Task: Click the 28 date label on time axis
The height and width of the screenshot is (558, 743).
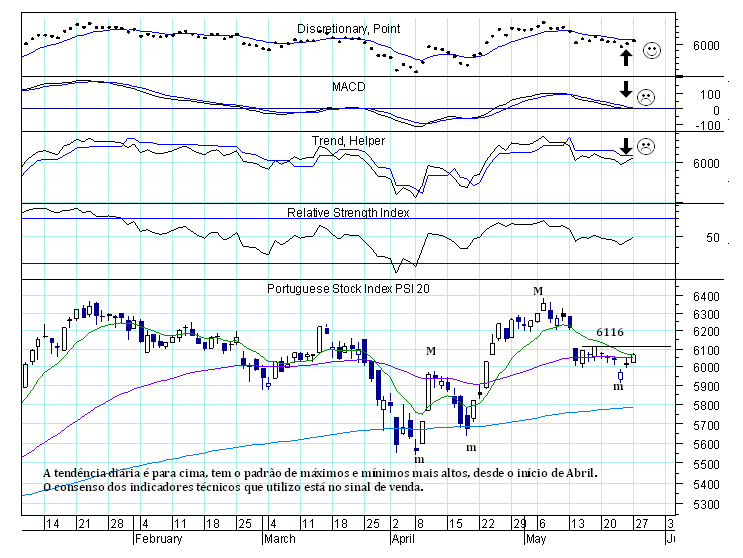Action: point(117,524)
